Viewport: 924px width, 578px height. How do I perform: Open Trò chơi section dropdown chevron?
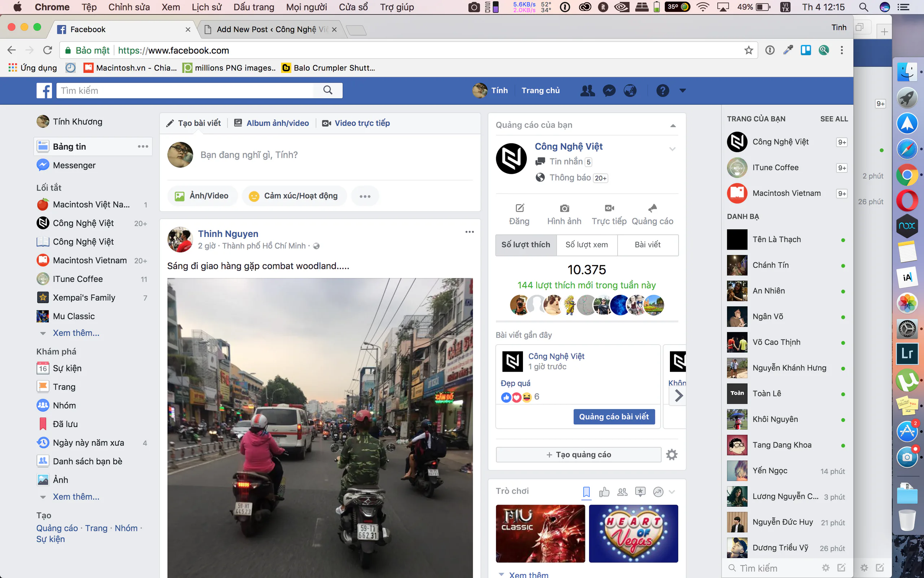(672, 492)
